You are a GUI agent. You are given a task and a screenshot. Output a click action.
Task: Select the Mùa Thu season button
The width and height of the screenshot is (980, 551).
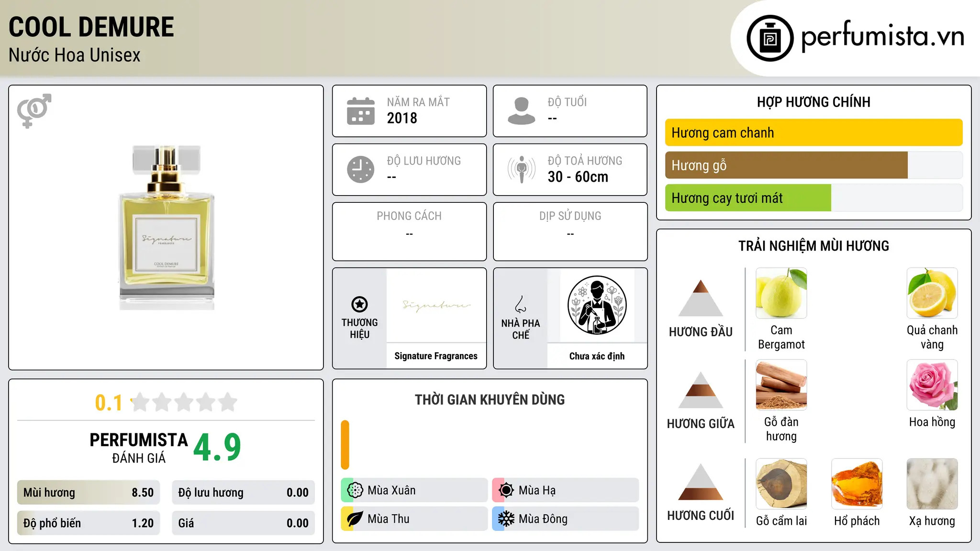[414, 519]
